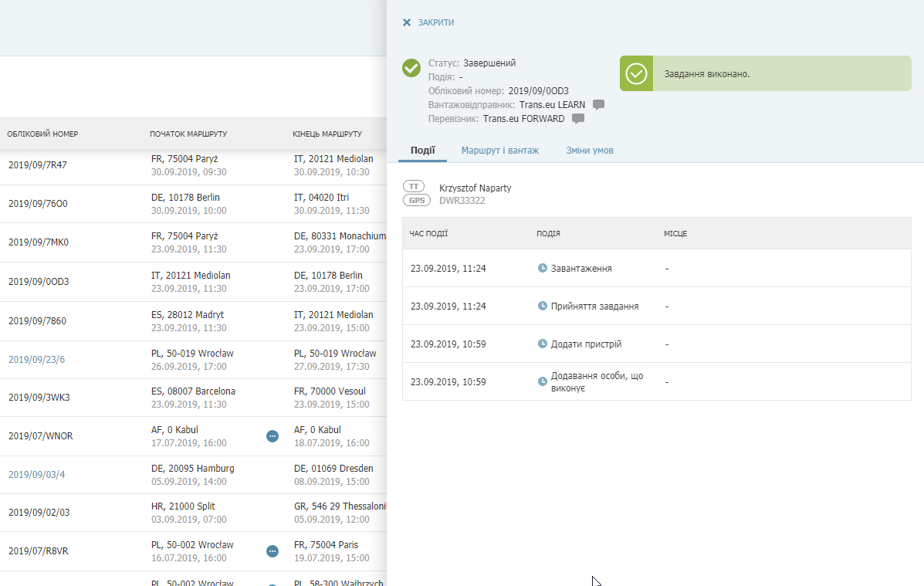Open the ellipsis icon in the 2019/07/WNOR row
The height and width of the screenshot is (586, 924).
coord(272,436)
